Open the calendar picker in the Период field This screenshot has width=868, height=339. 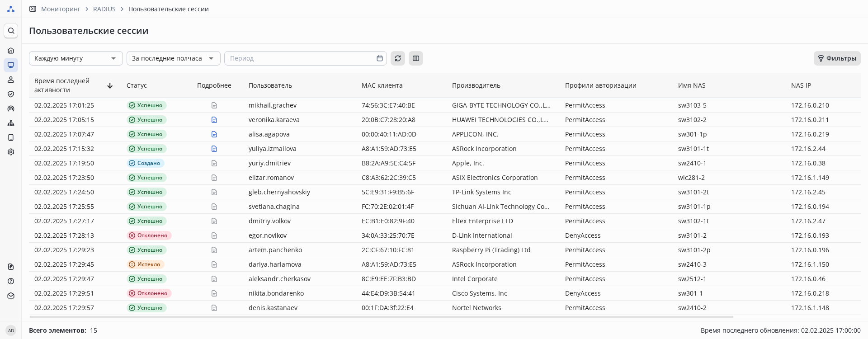[x=380, y=58]
